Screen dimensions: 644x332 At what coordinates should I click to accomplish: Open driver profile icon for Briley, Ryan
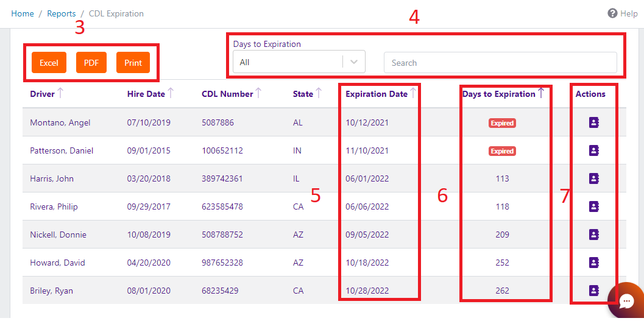tap(594, 291)
